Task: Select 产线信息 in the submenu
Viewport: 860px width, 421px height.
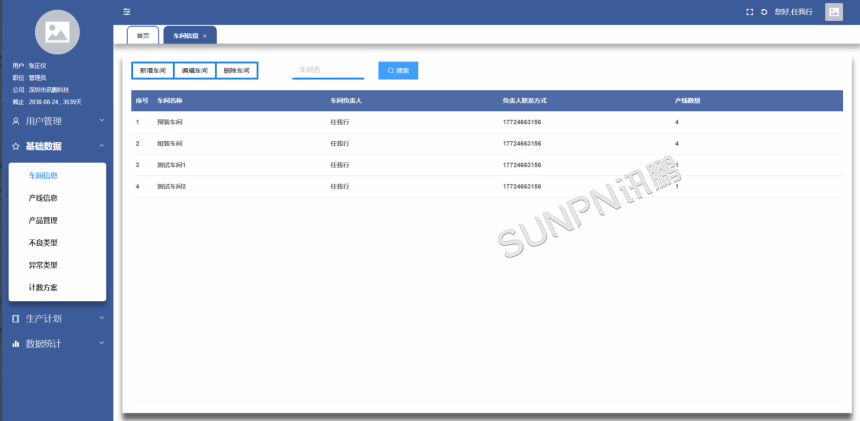Action: pyautogui.click(x=43, y=198)
